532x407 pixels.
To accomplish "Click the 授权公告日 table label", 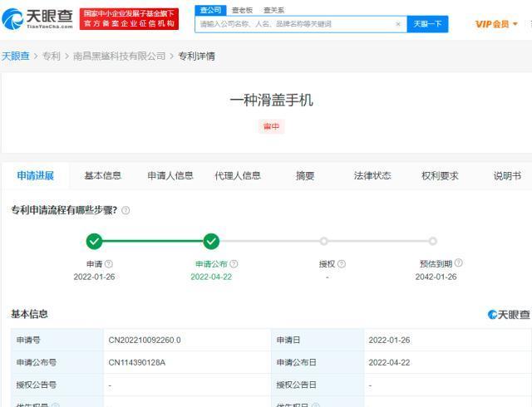I will pyautogui.click(x=296, y=385).
